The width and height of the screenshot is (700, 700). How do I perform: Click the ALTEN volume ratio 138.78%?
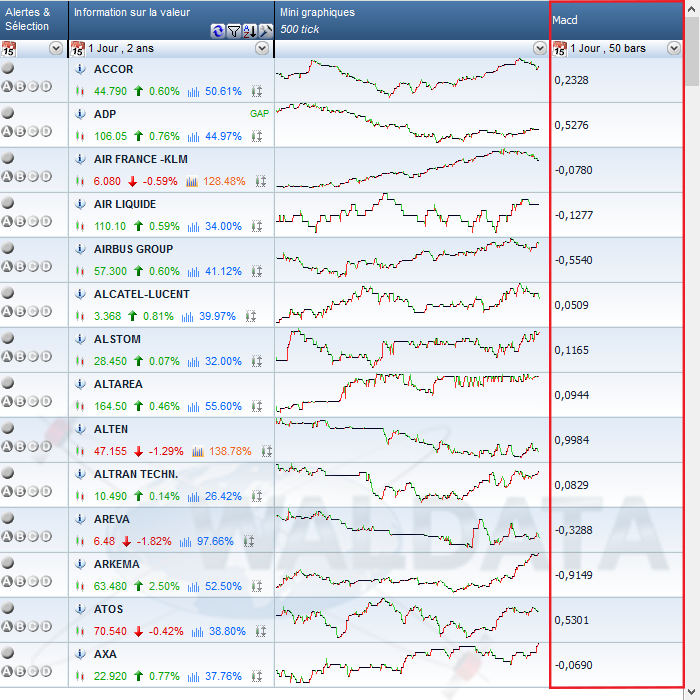coord(230,451)
